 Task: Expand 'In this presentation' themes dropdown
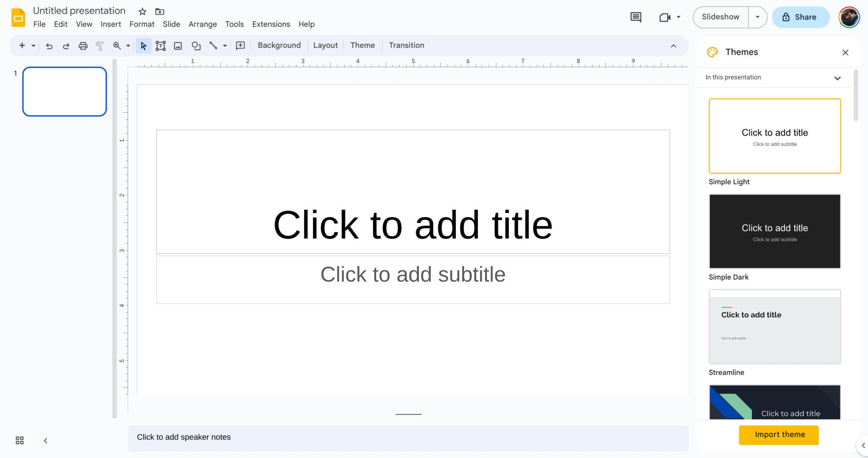point(837,78)
